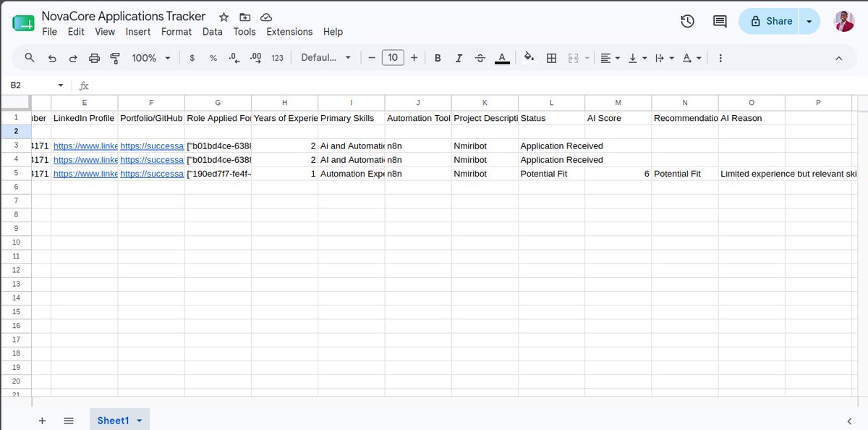Expand the Share button dropdown arrow

pos(809,22)
